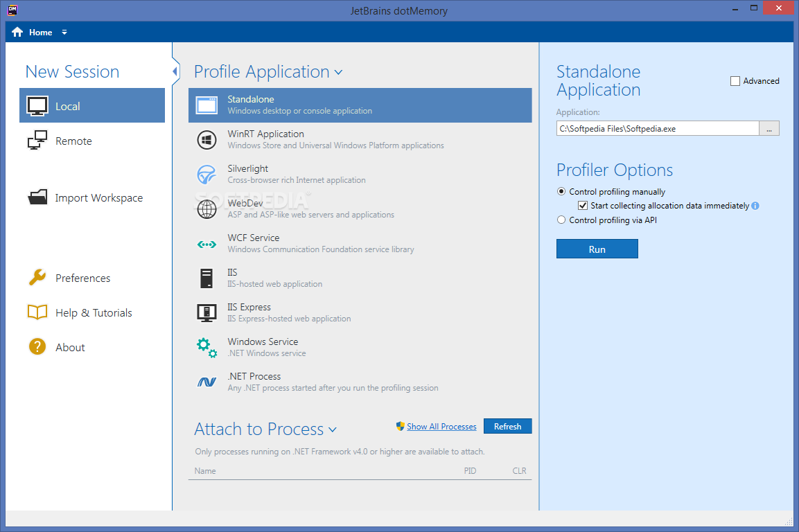Viewport: 799px width, 532px height.
Task: Click the WCF Service arrows icon
Action: 207,245
